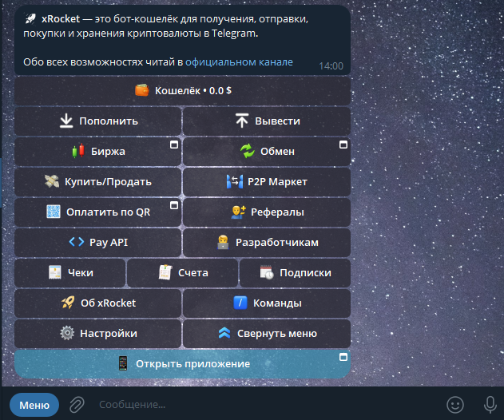This screenshot has height=420, width=504.
Task: Click the Вывести withdraw button
Action: tap(267, 121)
